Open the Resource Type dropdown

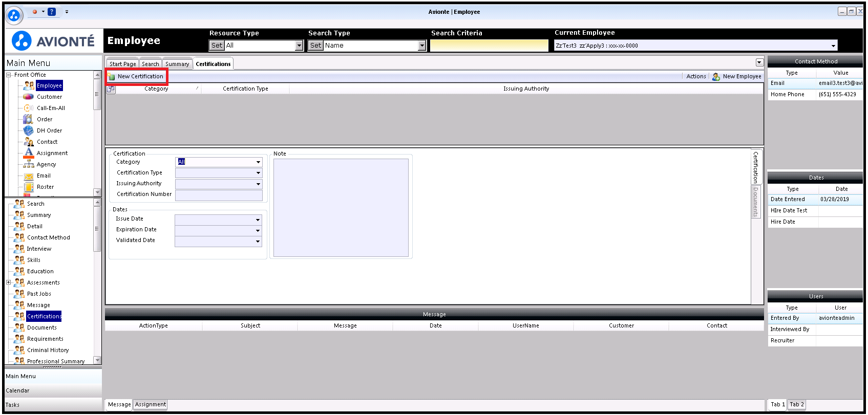click(300, 46)
